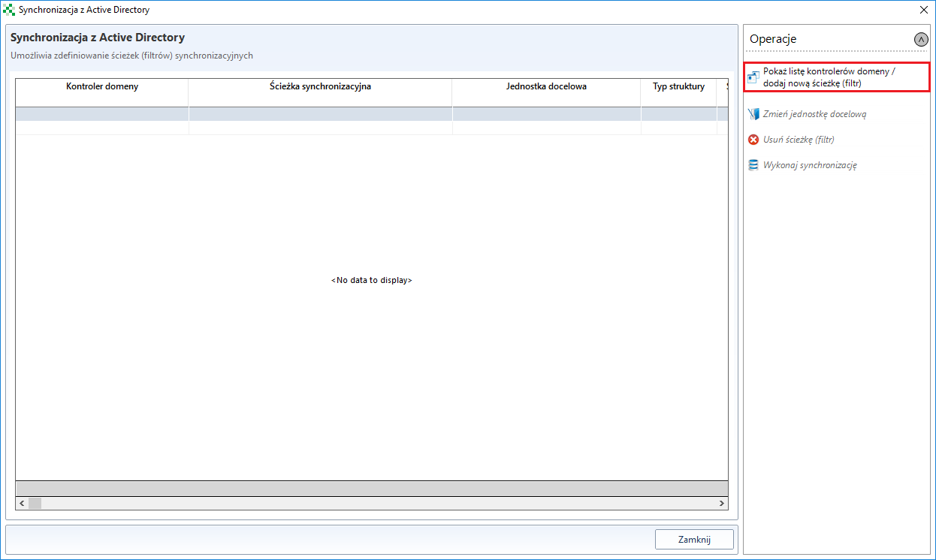Click filter cell under Ścieżka synchronizacyjna
Image resolution: width=936 pixels, height=560 pixels.
[320, 114]
